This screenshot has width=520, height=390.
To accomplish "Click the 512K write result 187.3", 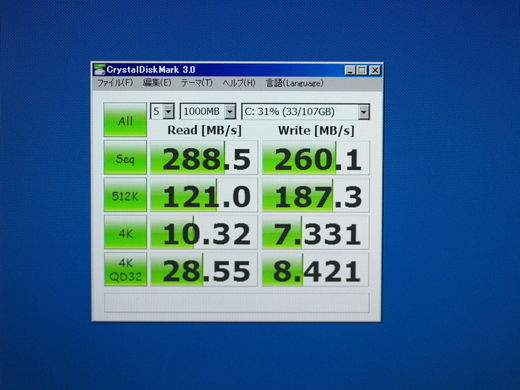I will (x=316, y=195).
